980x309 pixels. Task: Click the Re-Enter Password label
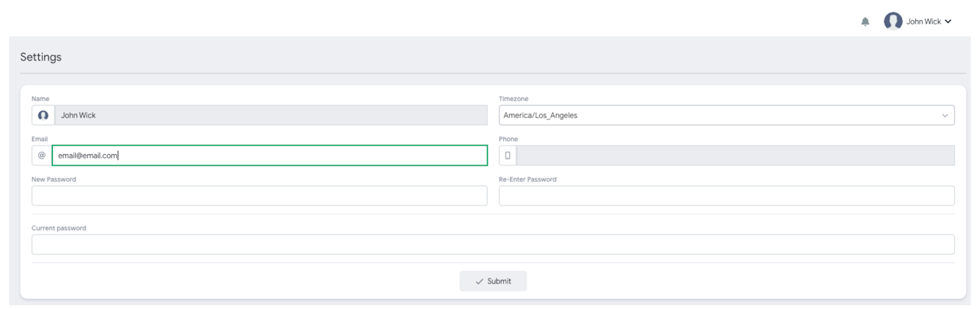[x=528, y=179]
